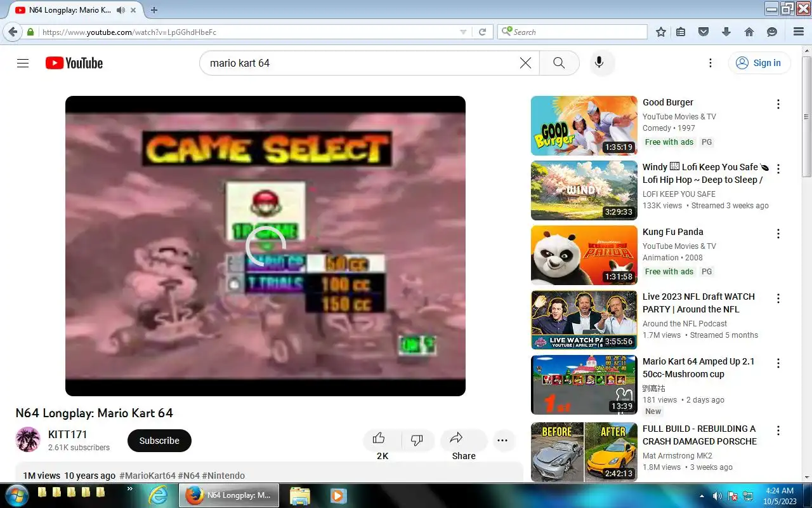Show bookmarks list icon in toolbar
This screenshot has width=812, height=508.
pos(681,32)
